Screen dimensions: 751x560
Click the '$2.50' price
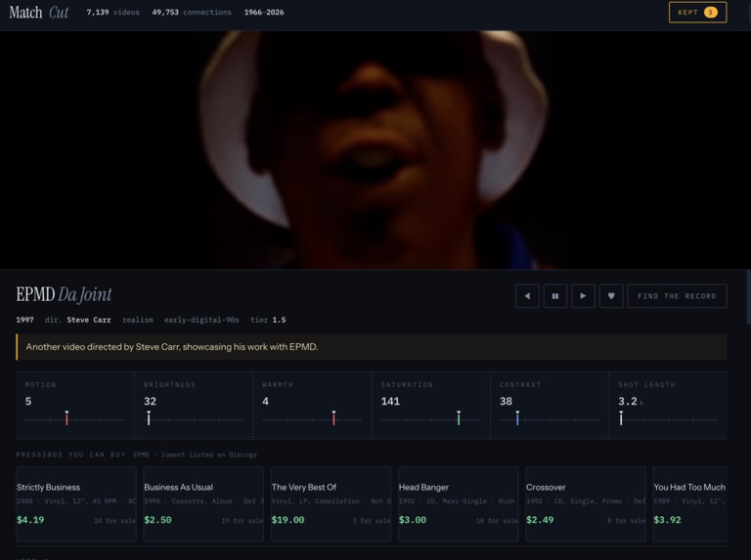click(157, 520)
